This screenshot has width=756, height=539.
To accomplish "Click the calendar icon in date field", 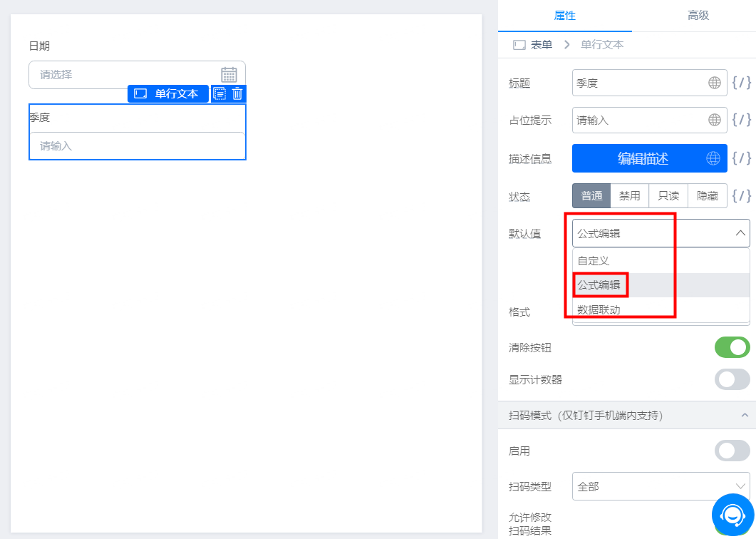I will tap(229, 75).
